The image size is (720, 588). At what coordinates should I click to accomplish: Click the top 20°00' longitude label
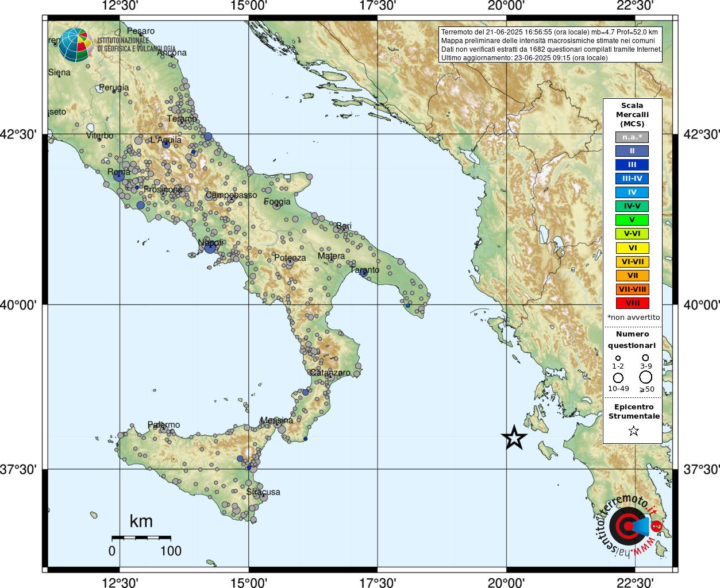point(506,6)
